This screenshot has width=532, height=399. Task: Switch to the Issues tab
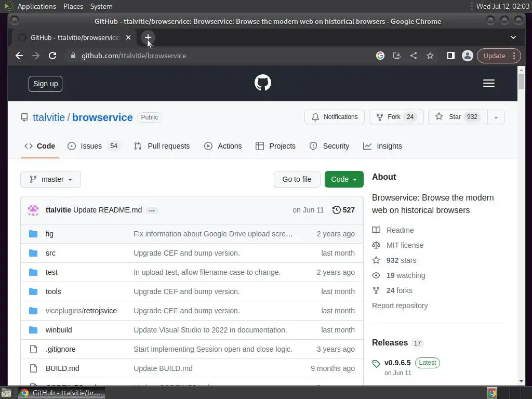(94, 146)
